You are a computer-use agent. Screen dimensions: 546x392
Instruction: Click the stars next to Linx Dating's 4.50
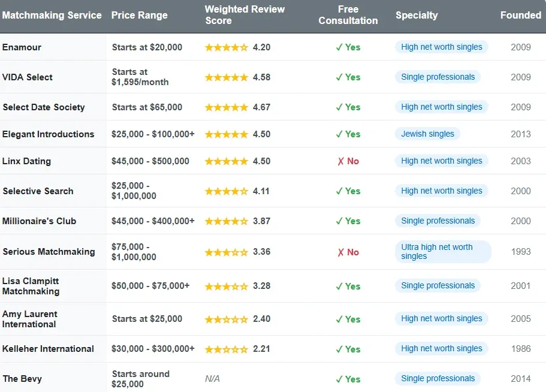225,161
